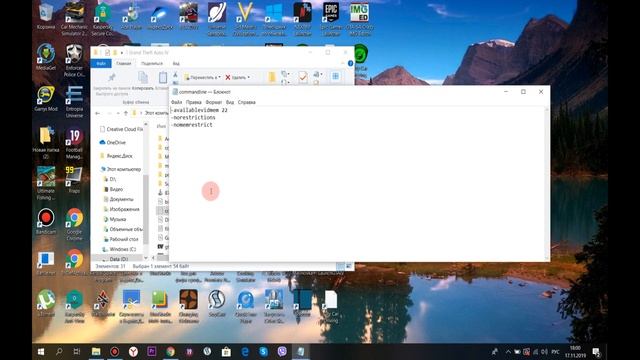Viewport: 640px width, 360px height.
Task: Select Яндекс.Диск in Explorer sidebar
Action: pos(116,156)
